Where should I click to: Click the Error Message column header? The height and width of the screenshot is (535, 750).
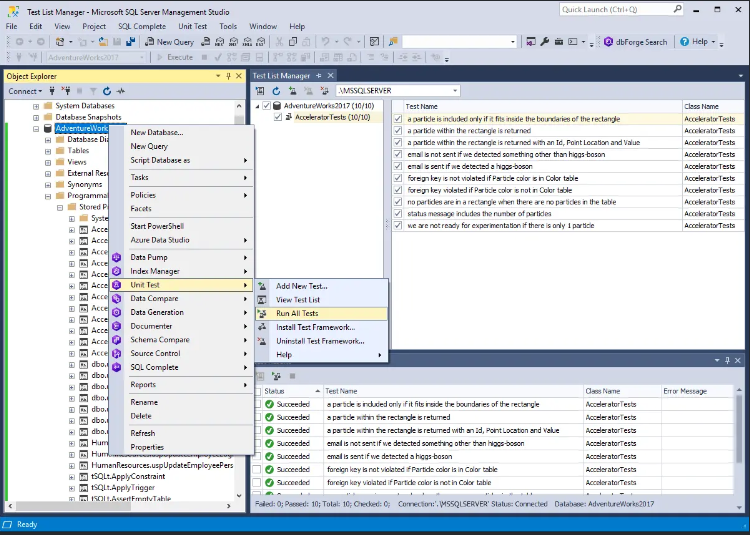pyautogui.click(x=697, y=391)
